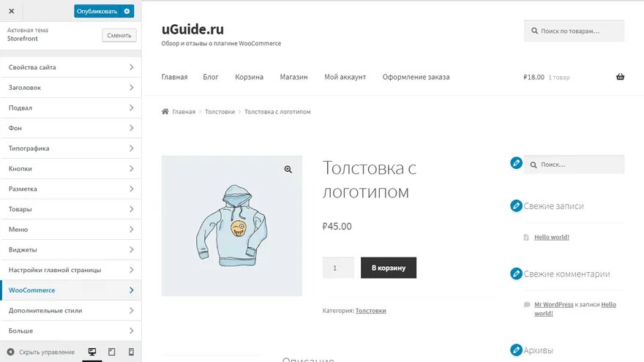This screenshot has width=644, height=362.
Task: Expand the WooCommerce section
Action: 71,290
